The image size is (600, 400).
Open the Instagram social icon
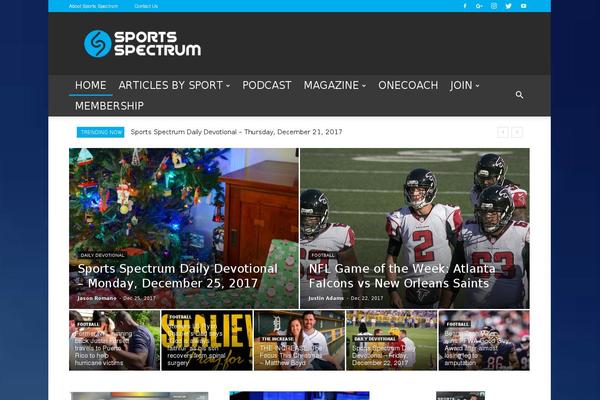coord(494,6)
